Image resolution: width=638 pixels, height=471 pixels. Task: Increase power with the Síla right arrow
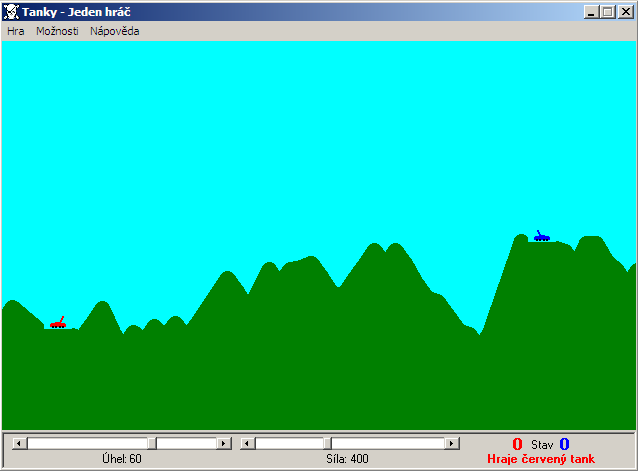451,443
